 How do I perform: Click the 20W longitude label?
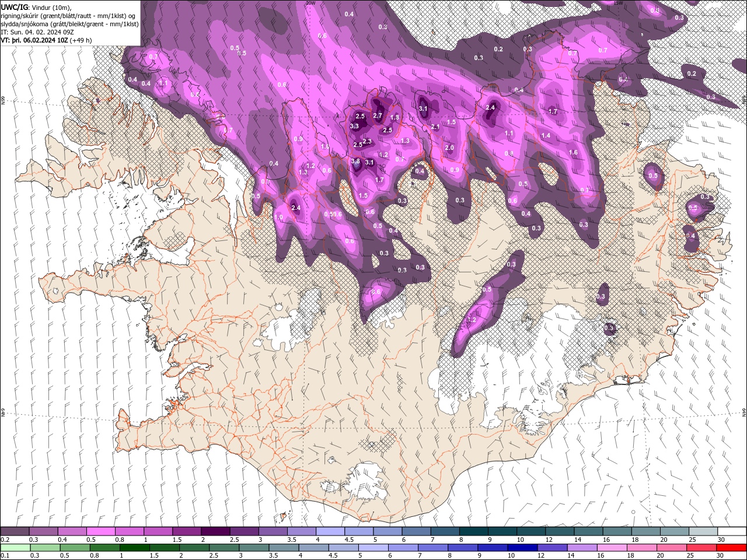coord(310,3)
